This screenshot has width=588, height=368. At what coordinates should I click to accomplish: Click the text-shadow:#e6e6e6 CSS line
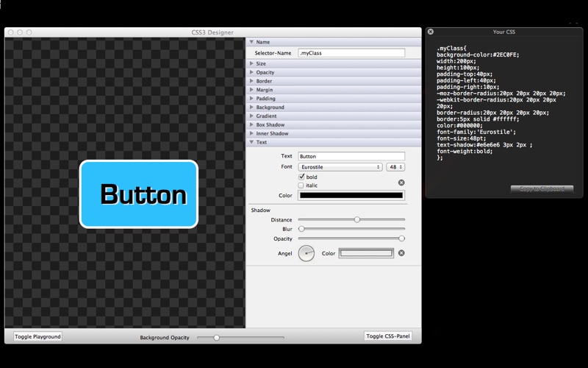pos(484,145)
